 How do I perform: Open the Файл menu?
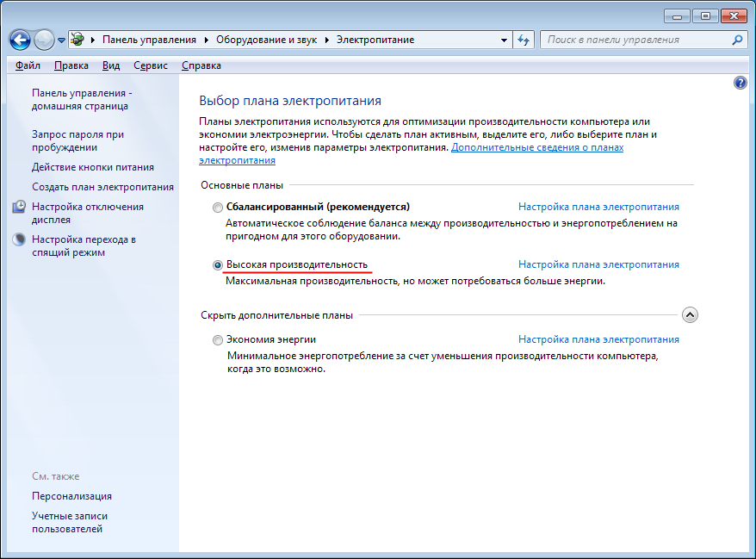(x=28, y=65)
